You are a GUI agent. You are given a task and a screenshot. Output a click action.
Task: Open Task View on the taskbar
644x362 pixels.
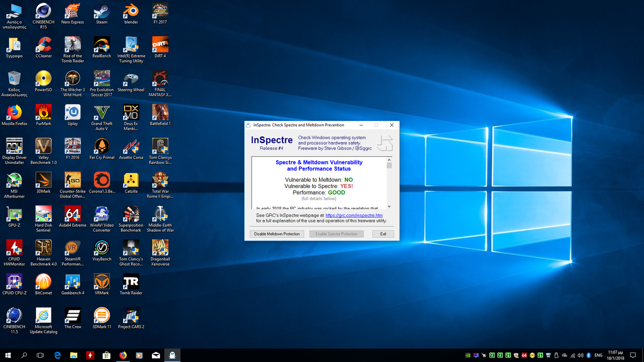(x=40, y=355)
